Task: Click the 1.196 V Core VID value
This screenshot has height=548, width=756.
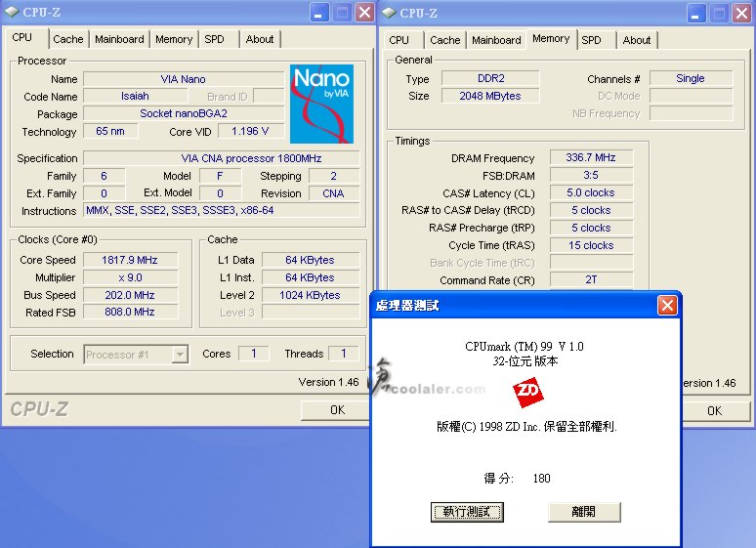Action: click(x=251, y=131)
